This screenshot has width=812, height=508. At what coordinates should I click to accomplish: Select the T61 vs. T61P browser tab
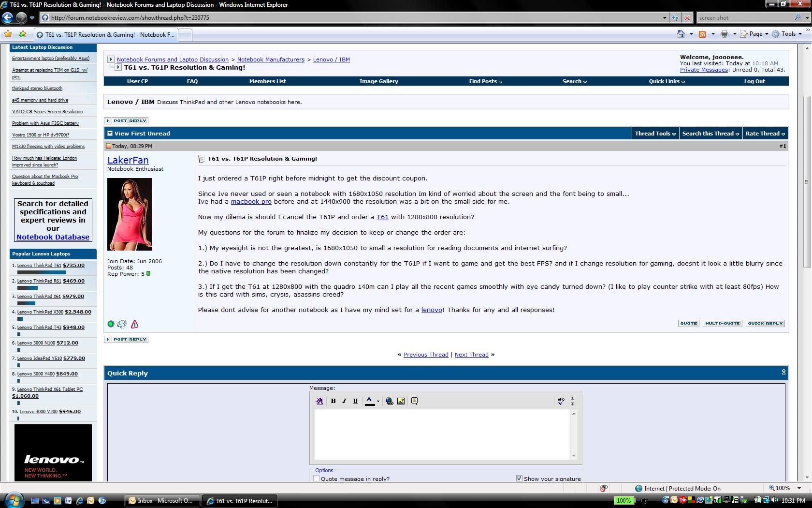(105, 34)
